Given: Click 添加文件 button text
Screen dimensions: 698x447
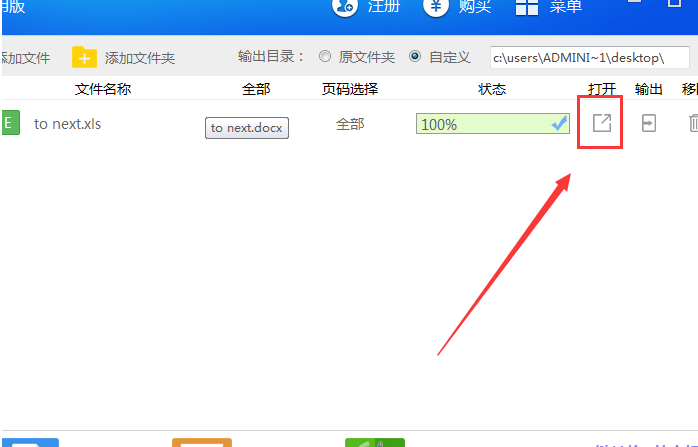Looking at the screenshot, I should click(25, 58).
